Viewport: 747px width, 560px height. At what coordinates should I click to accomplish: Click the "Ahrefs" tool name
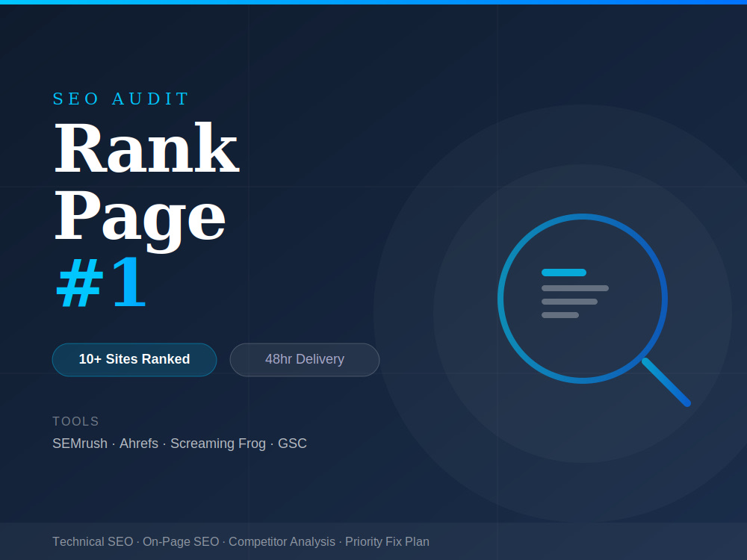point(139,444)
